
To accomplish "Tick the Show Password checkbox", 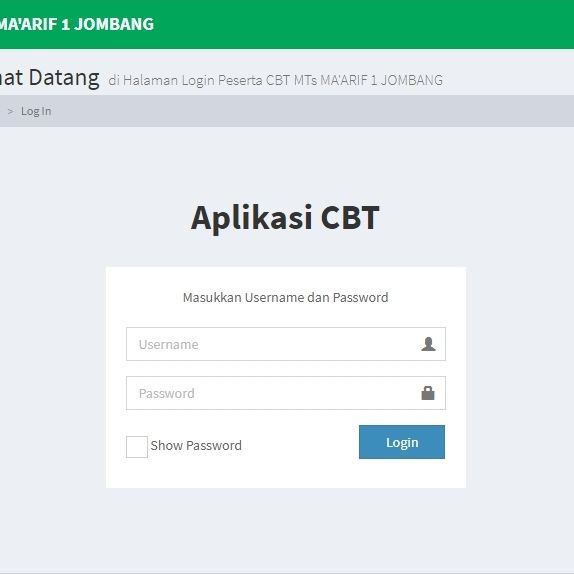I will click(137, 447).
